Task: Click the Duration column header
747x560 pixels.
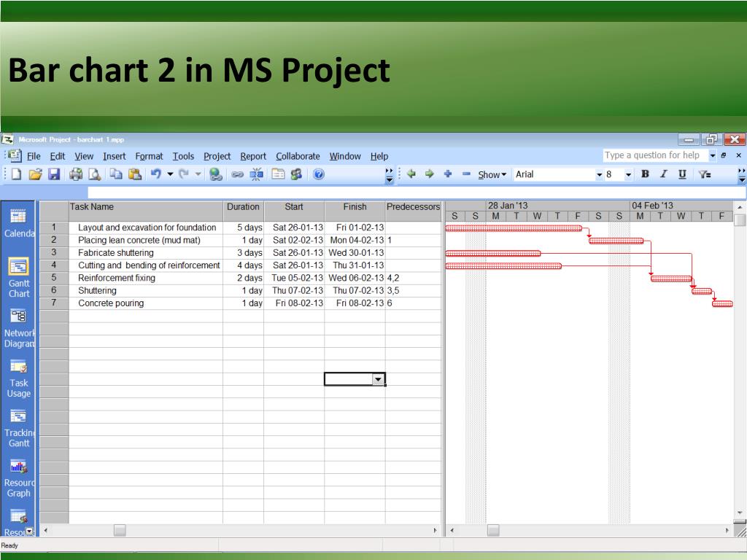Action: 244,211
